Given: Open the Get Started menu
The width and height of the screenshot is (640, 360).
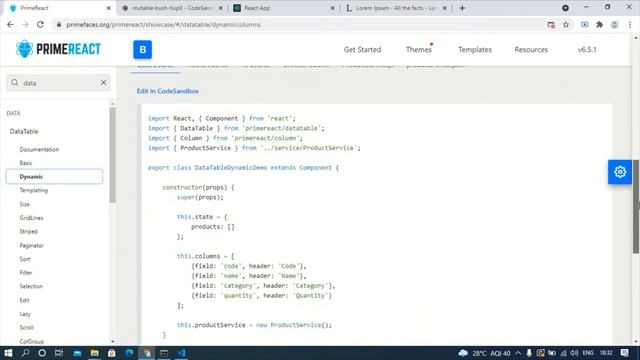Looking at the screenshot, I should (362, 49).
